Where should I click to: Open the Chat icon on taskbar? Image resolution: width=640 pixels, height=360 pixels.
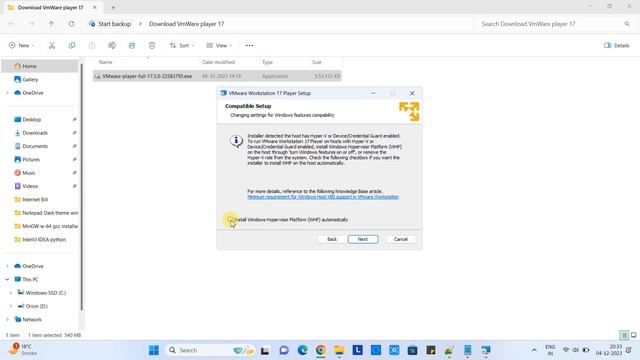coord(284,350)
